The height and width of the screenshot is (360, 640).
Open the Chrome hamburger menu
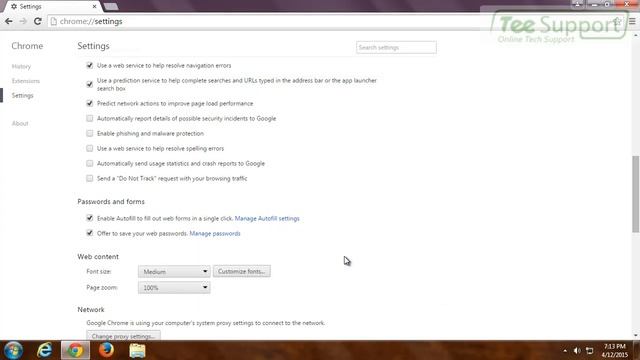click(x=632, y=21)
